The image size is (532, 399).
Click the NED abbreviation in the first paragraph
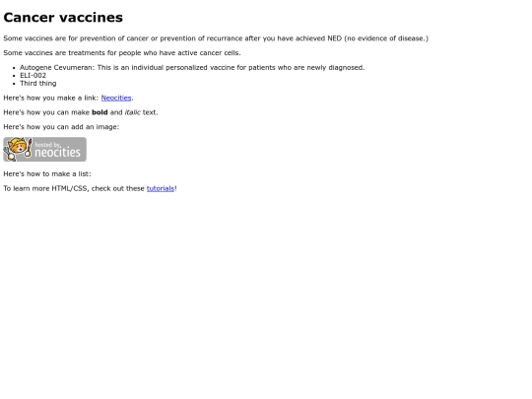pos(334,38)
